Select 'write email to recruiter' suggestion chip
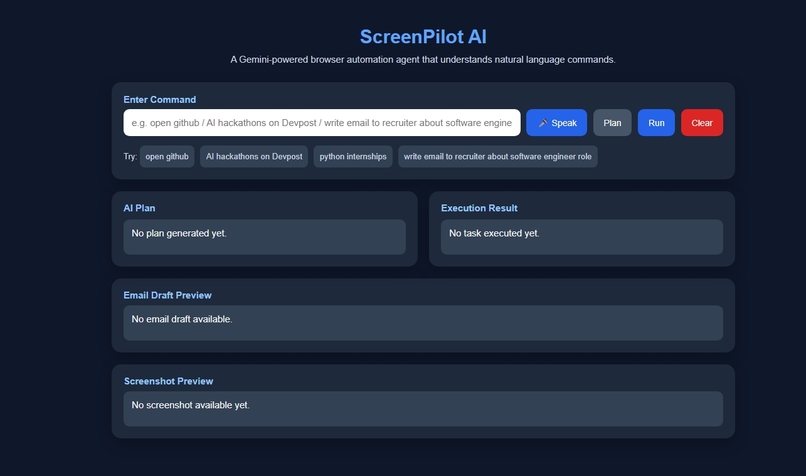Screen dimensions: 806x476 point(498,157)
